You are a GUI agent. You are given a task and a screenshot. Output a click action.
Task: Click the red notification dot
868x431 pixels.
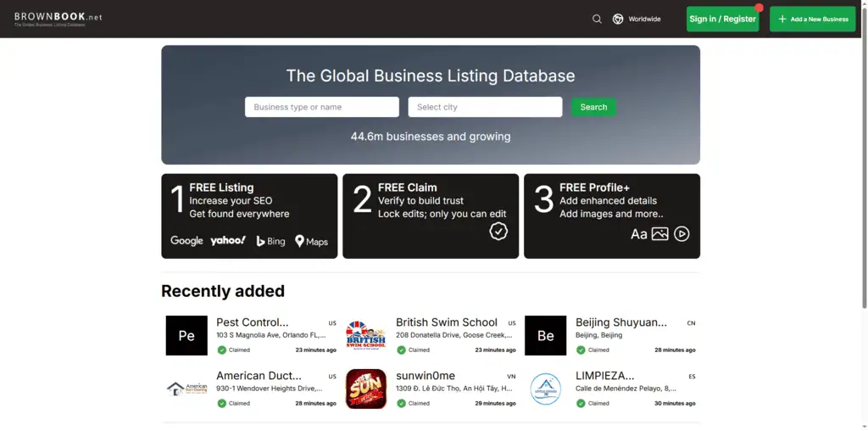[759, 8]
